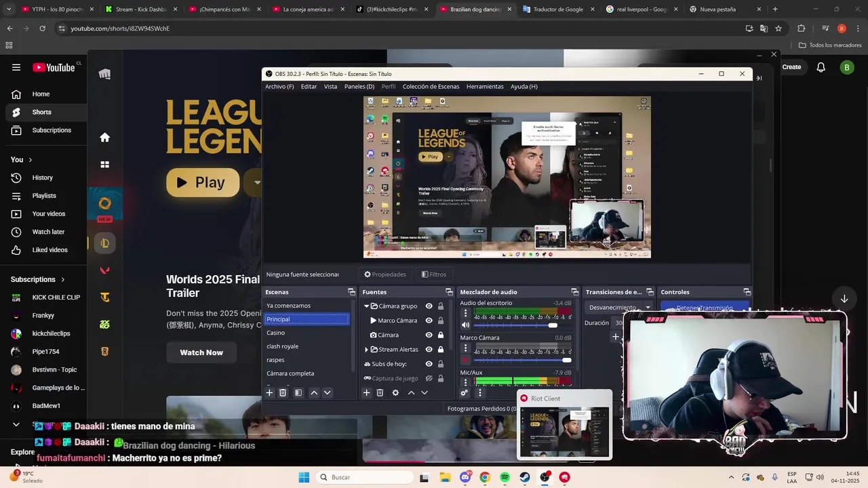
Task: Expand the Stream Alertas group
Action: pyautogui.click(x=366, y=350)
